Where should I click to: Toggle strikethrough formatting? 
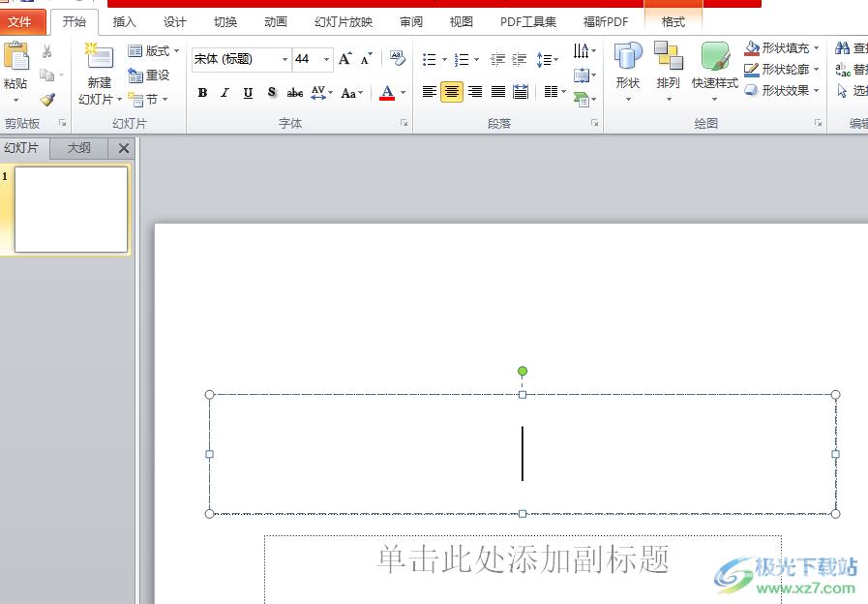294,93
